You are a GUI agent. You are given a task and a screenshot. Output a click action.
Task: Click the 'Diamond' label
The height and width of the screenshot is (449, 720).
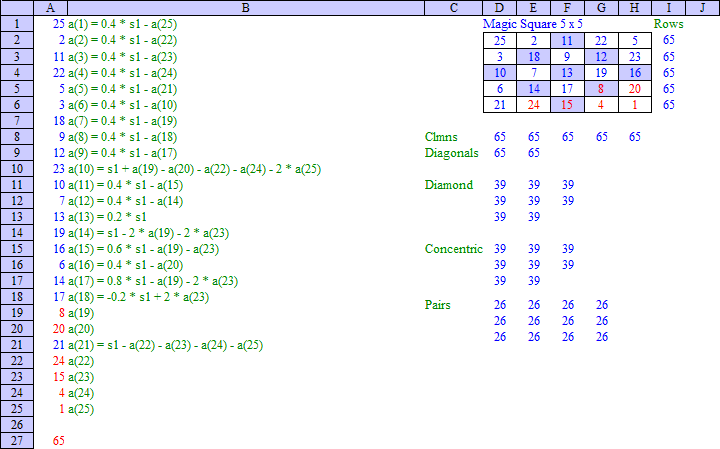(449, 185)
